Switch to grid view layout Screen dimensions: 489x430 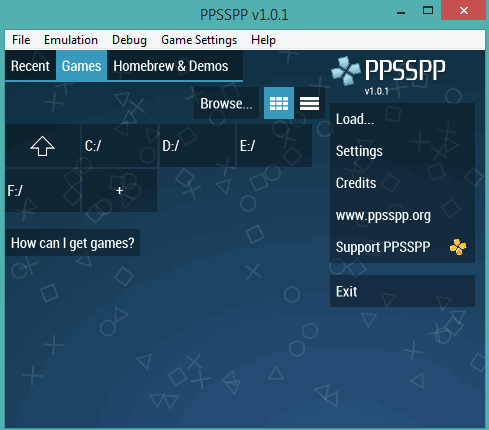tap(279, 103)
